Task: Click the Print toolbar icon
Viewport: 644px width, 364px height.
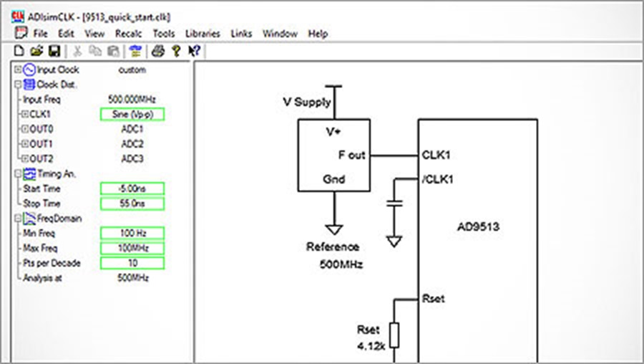Action: [x=158, y=51]
